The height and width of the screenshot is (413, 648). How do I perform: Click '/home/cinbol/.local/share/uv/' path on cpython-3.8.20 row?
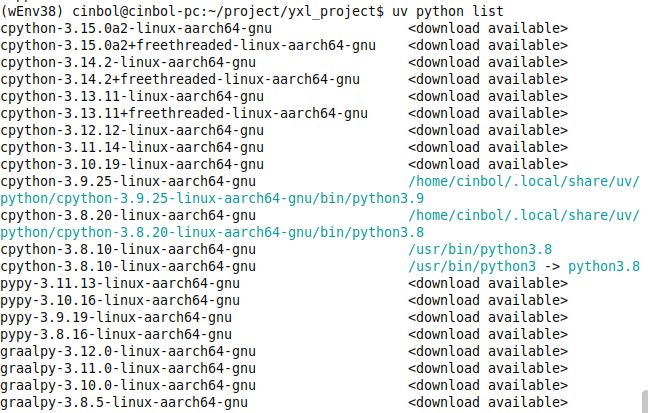tap(524, 215)
